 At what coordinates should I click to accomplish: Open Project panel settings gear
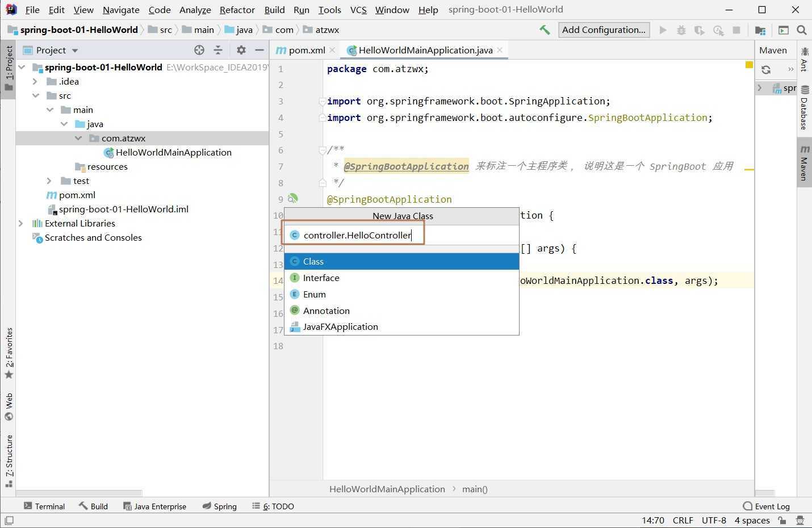(241, 50)
